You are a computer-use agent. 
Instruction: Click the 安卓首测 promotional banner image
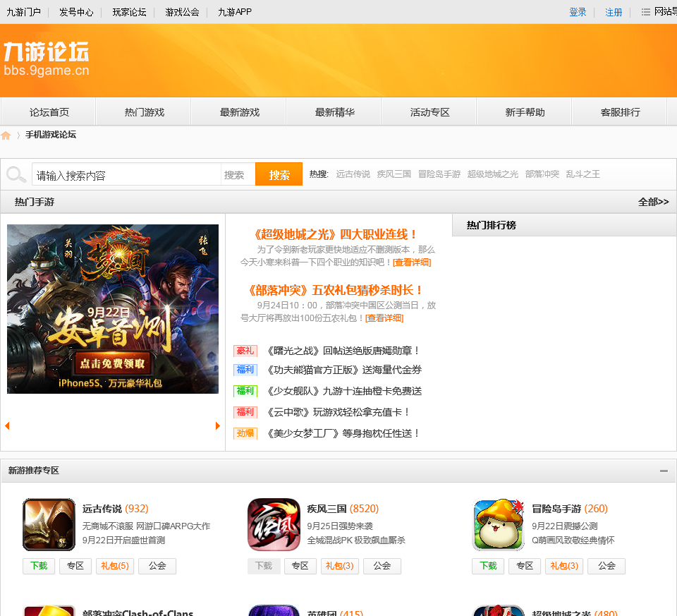[113, 309]
